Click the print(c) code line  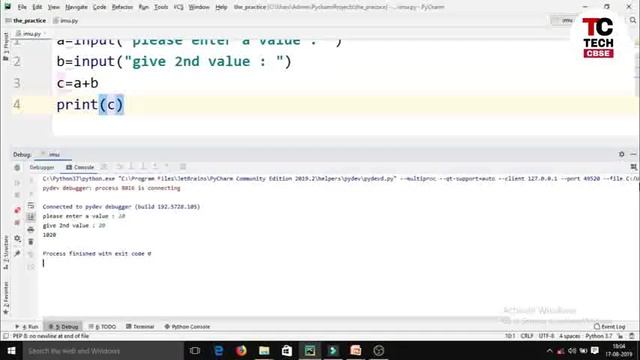[x=90, y=105]
